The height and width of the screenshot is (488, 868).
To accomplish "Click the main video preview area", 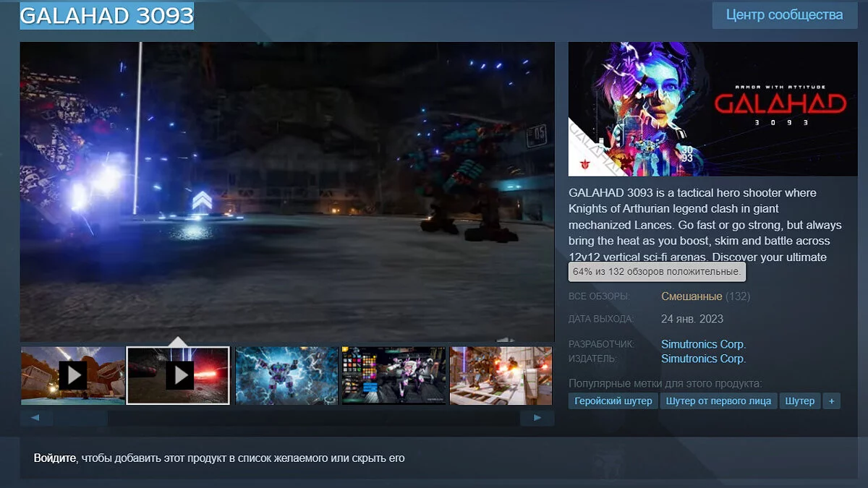I will [x=287, y=192].
